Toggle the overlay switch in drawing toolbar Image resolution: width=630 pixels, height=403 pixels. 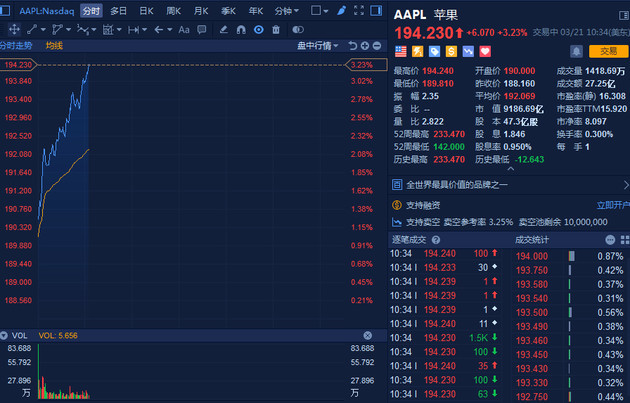coord(298,29)
